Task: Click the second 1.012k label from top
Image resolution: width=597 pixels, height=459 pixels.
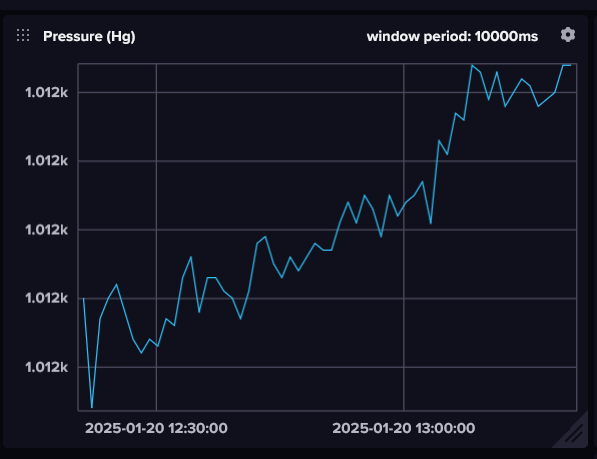Action: click(x=46, y=161)
